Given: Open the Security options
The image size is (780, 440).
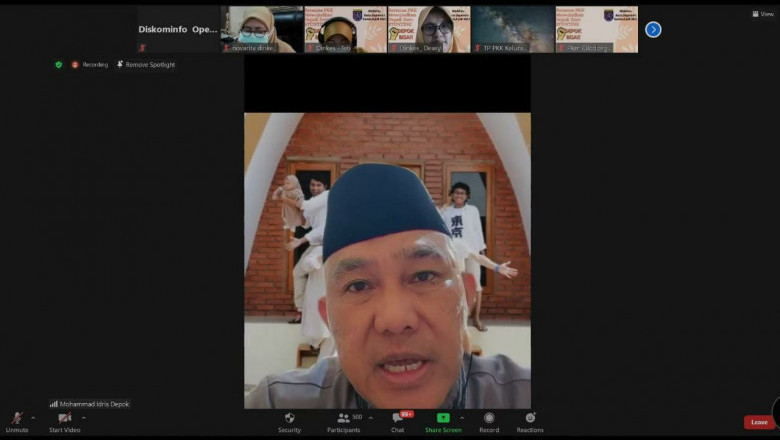Looking at the screenshot, I should pos(289,421).
